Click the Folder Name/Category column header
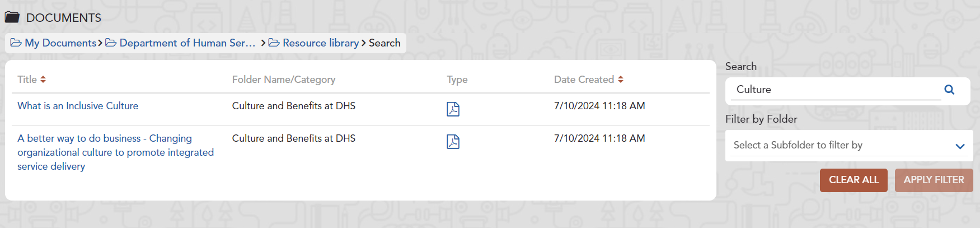The height and width of the screenshot is (228, 980). pyautogui.click(x=284, y=80)
